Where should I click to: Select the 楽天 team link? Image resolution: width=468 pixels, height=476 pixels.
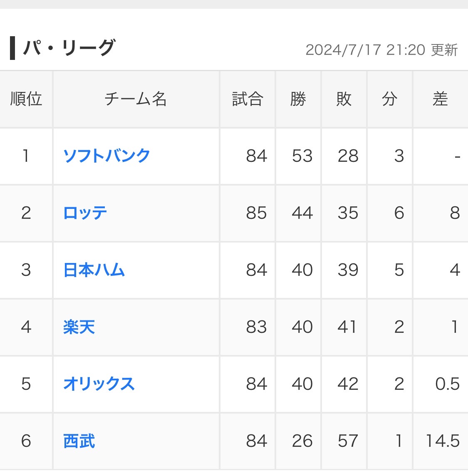coord(79,327)
